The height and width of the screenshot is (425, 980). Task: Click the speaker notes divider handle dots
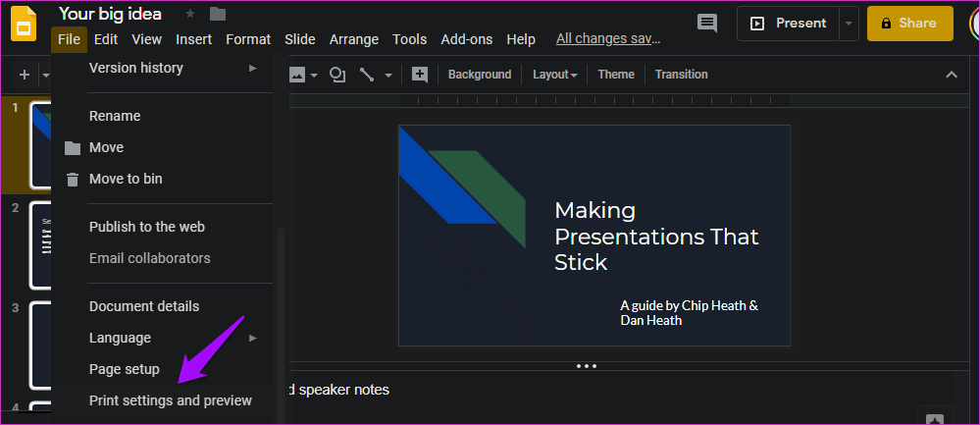point(587,366)
